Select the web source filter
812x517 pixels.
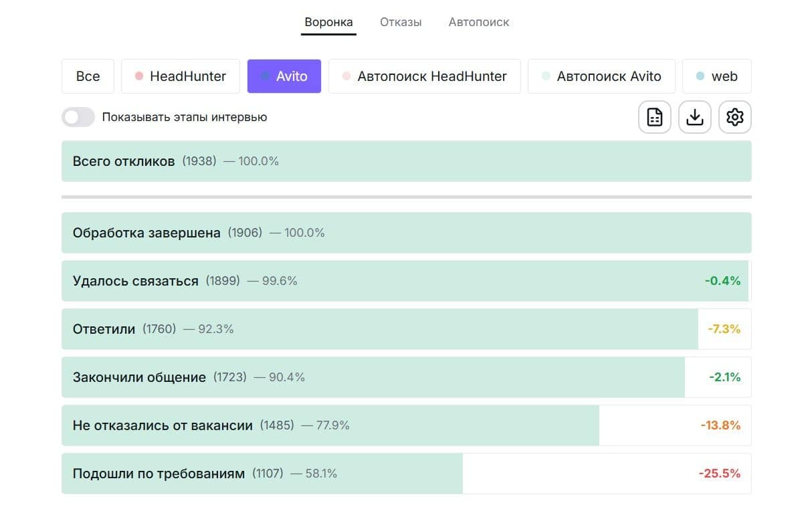pyautogui.click(x=717, y=76)
